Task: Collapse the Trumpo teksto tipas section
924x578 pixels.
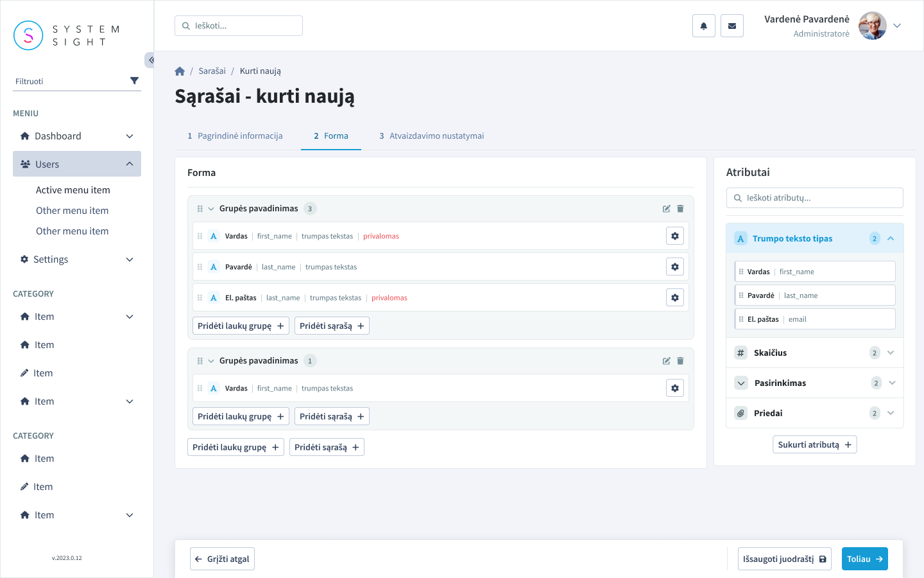Action: (x=891, y=238)
